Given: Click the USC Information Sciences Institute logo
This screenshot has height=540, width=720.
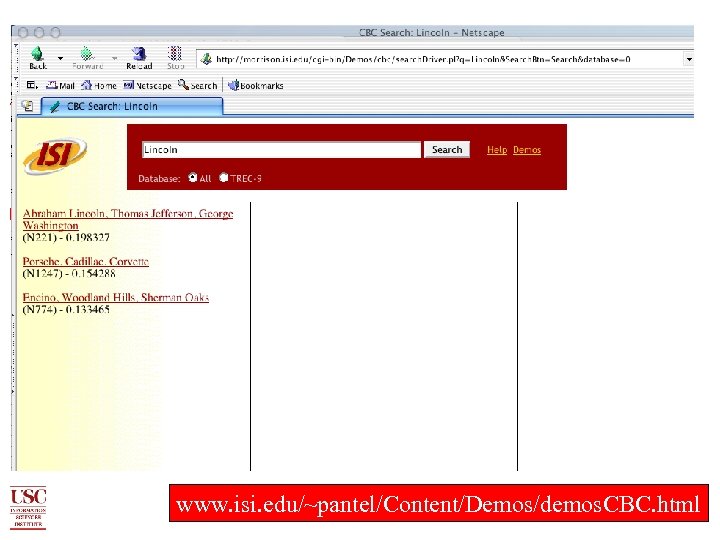Looking at the screenshot, I should pyautogui.click(x=28, y=507).
